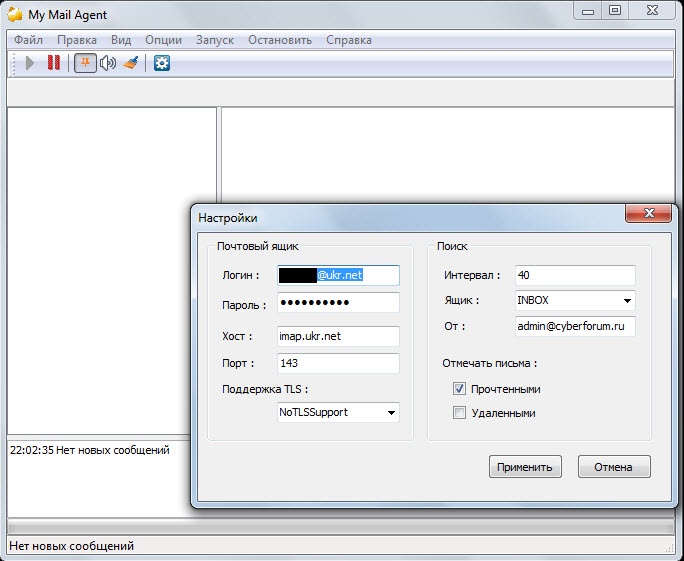The height and width of the screenshot is (561, 684).
Task: Open the Ящик INBOX dropdown
Action: (x=627, y=300)
